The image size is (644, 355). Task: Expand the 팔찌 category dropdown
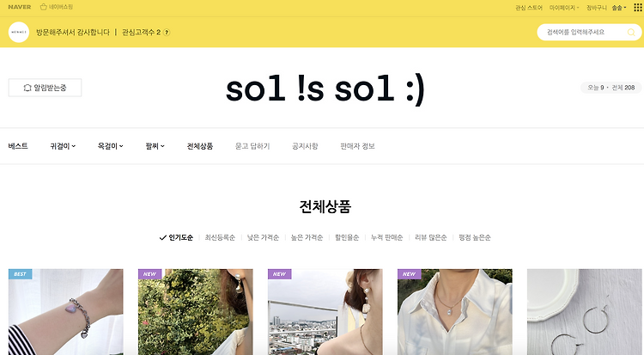pos(155,146)
